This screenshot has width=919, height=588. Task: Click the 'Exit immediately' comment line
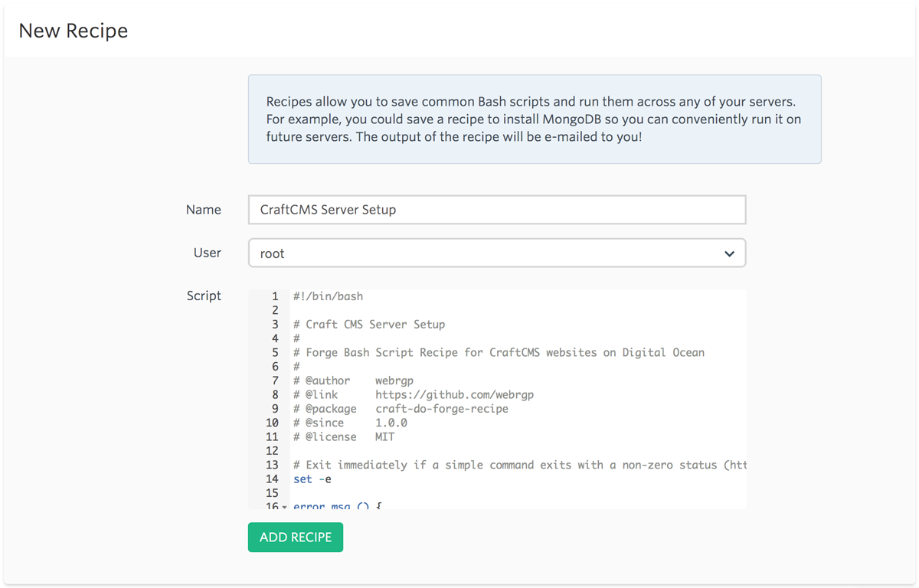(519, 465)
